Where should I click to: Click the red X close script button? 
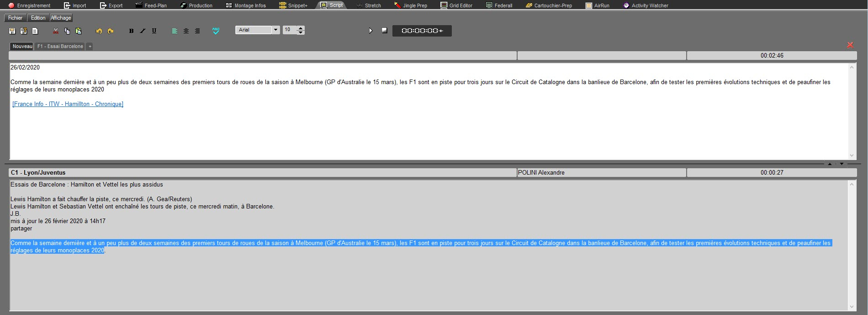tap(850, 45)
